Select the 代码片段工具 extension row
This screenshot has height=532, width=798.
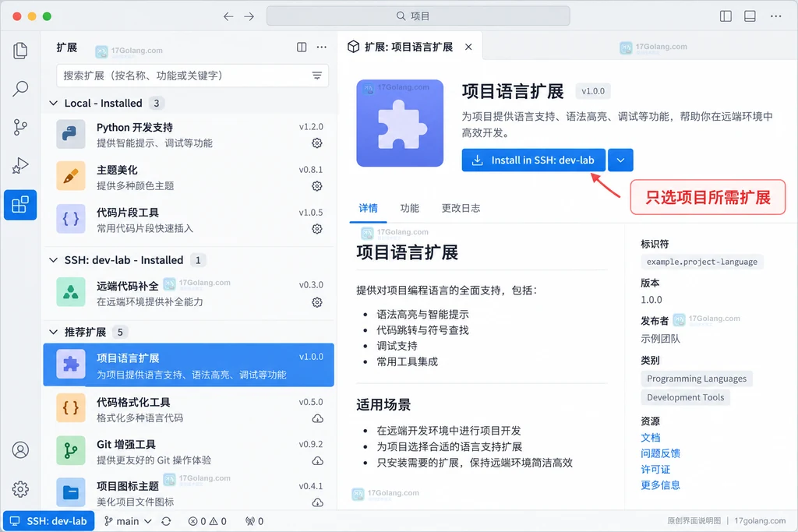[189, 220]
